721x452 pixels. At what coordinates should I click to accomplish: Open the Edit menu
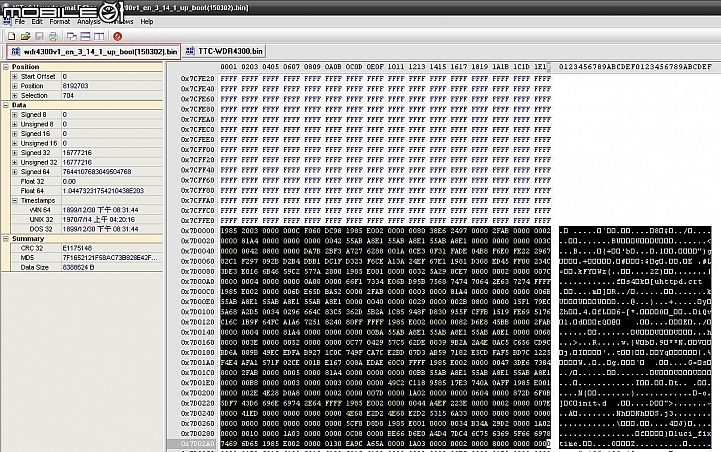[x=37, y=22]
